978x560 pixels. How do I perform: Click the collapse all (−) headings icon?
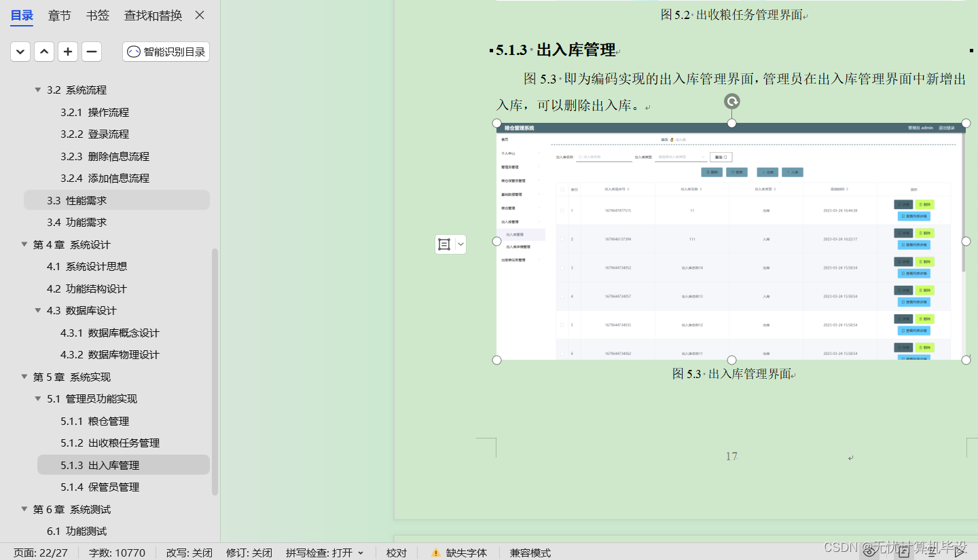(x=91, y=52)
